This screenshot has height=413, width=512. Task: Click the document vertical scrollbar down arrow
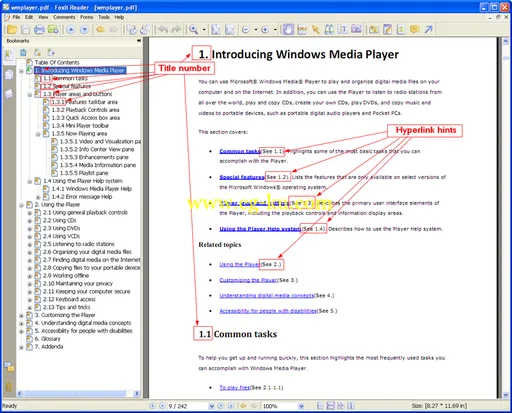506,395
